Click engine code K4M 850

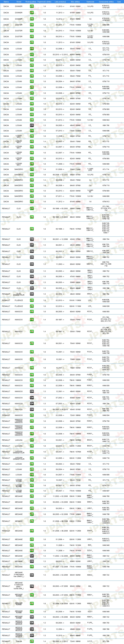click(106, 312)
